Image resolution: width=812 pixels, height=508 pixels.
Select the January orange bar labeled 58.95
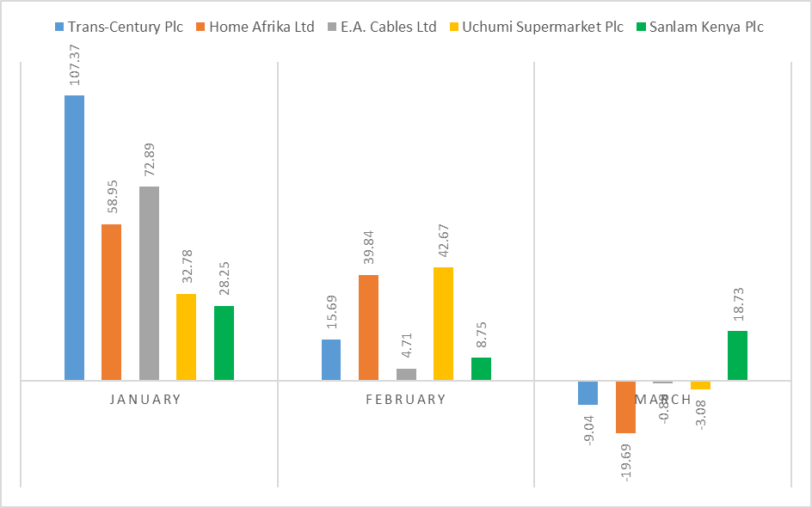pos(111,302)
